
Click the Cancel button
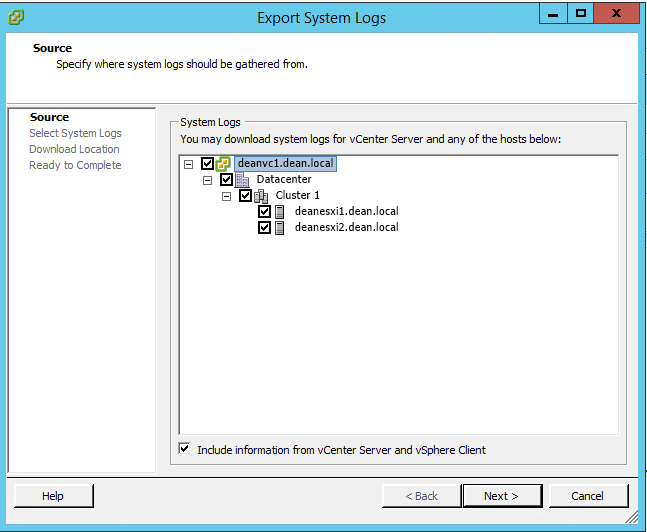click(x=587, y=496)
